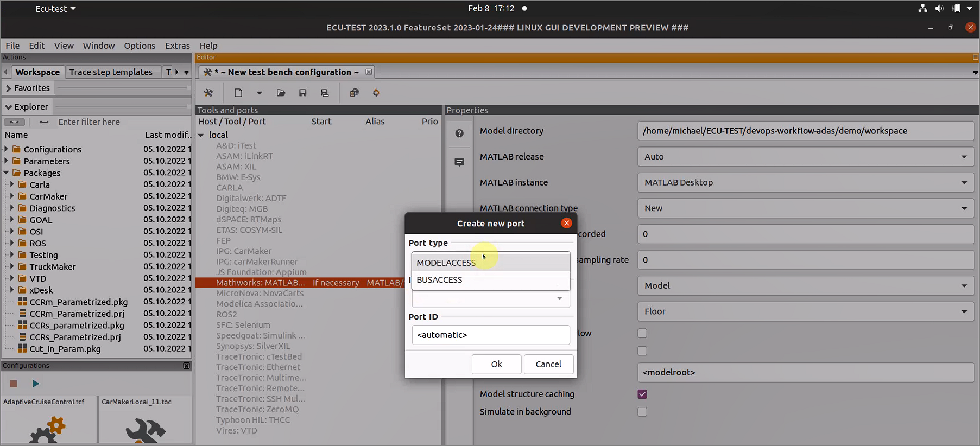
Task: Open the Options menu
Action: [140, 46]
